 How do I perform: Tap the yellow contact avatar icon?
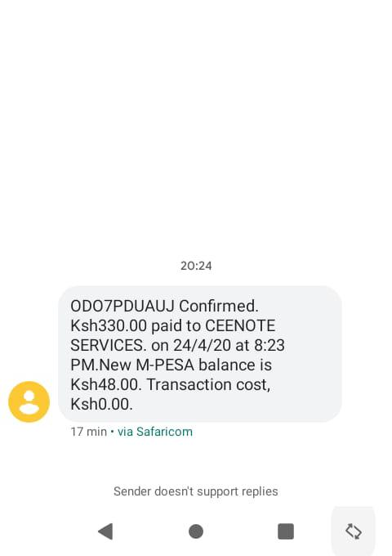(x=29, y=401)
